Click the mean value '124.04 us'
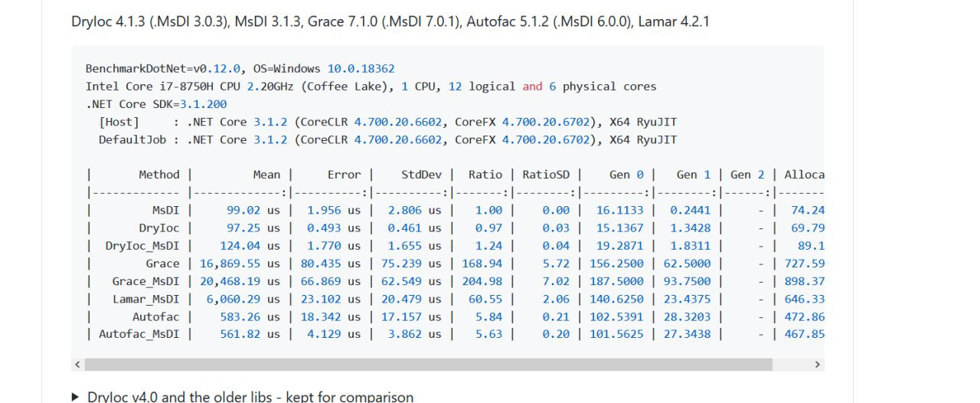Viewport: 980px width, 403px height. tap(250, 246)
